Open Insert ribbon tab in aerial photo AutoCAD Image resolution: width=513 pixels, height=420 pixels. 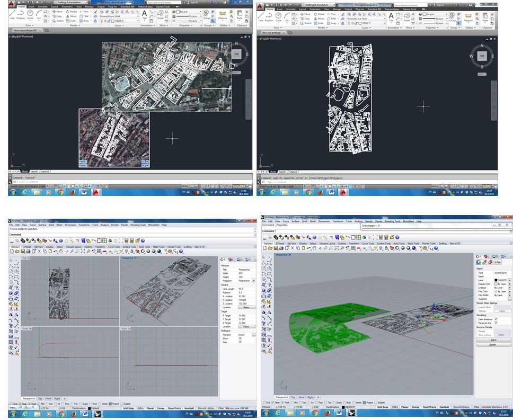pyautogui.click(x=31, y=6)
